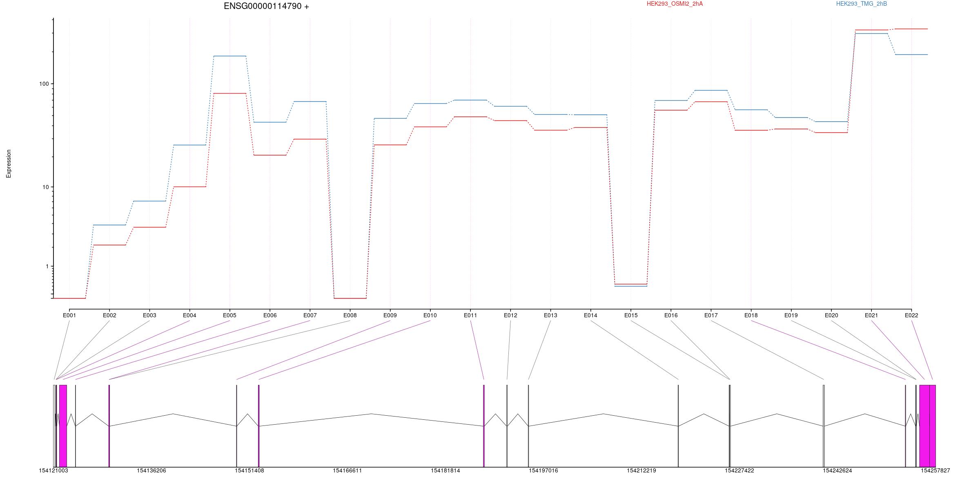Click exon label E003

[149, 315]
